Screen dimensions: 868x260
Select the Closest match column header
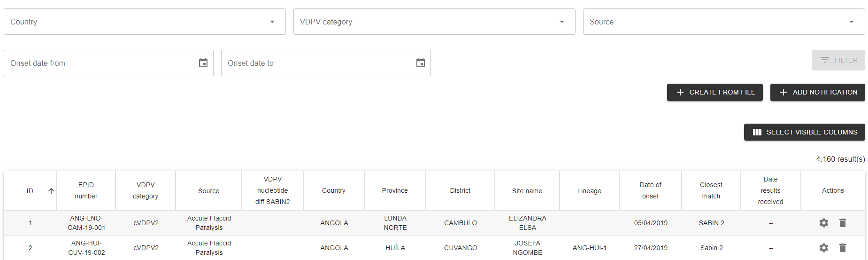pyautogui.click(x=711, y=190)
